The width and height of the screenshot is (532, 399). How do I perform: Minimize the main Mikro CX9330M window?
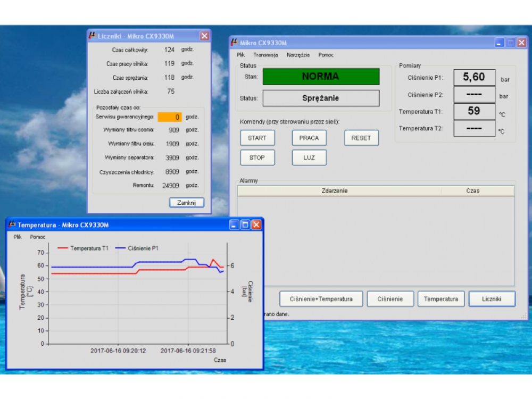pos(500,43)
